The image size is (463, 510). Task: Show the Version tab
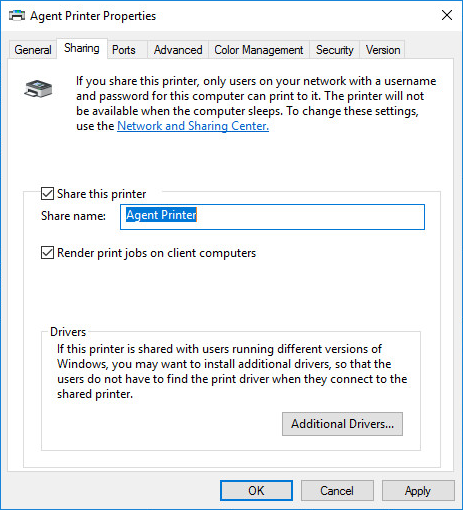pos(383,50)
